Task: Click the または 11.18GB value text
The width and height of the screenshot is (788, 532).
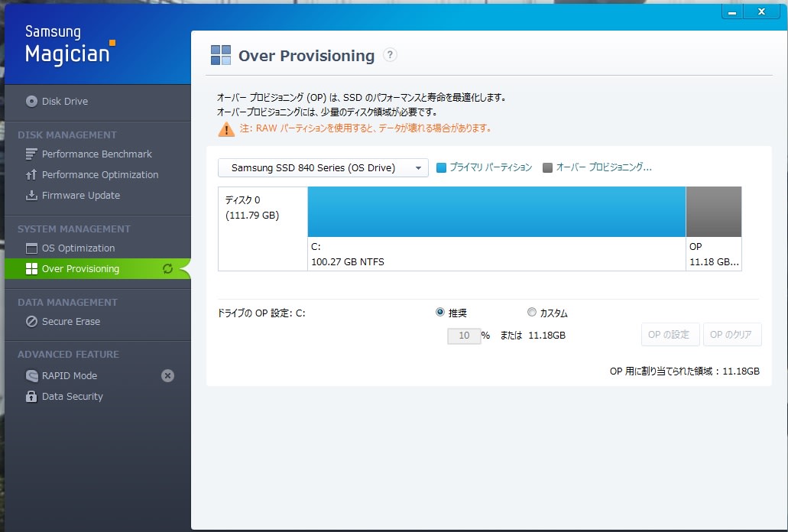Action: point(533,335)
